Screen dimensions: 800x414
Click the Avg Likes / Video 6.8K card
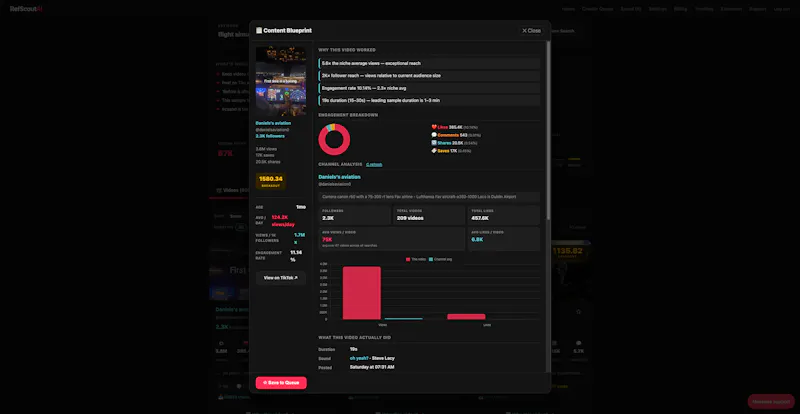click(504, 239)
